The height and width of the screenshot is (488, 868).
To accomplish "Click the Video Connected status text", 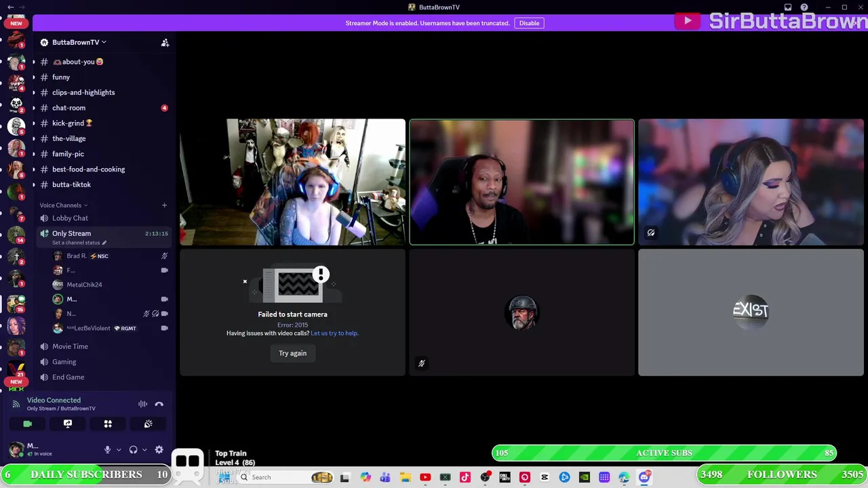I will tap(54, 401).
